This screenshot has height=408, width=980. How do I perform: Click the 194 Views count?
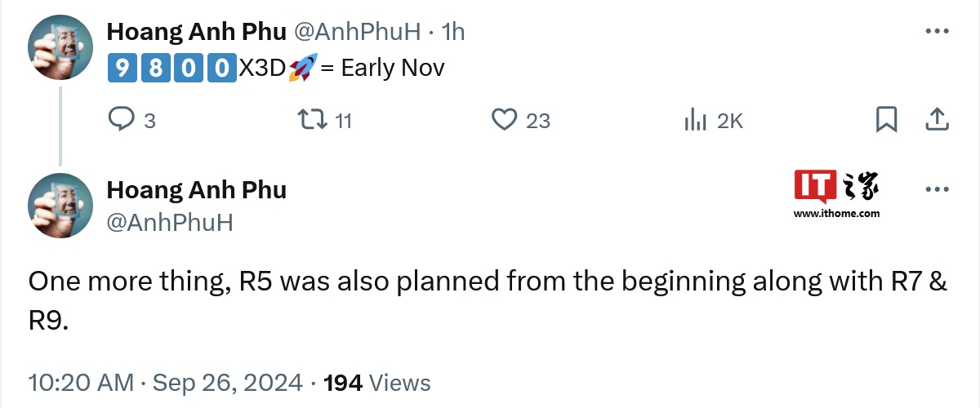coord(376,382)
